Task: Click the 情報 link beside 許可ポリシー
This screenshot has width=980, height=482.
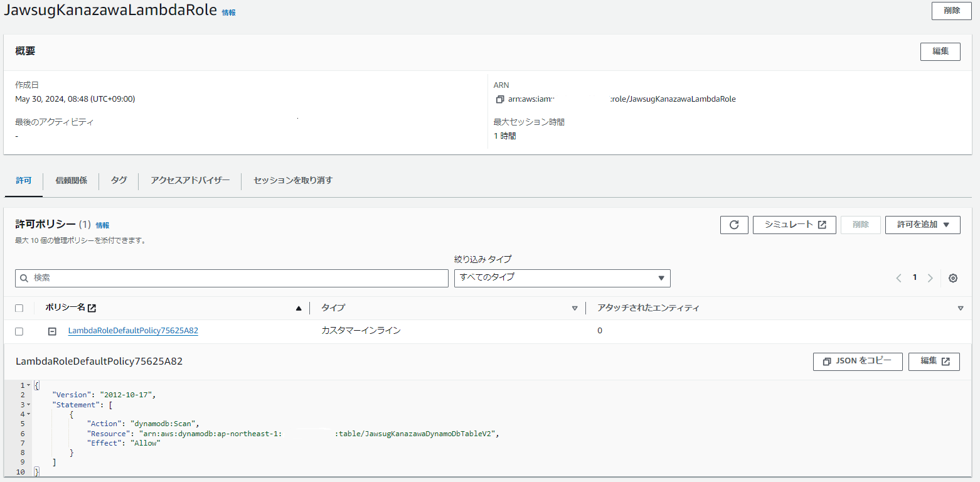Action: tap(102, 225)
